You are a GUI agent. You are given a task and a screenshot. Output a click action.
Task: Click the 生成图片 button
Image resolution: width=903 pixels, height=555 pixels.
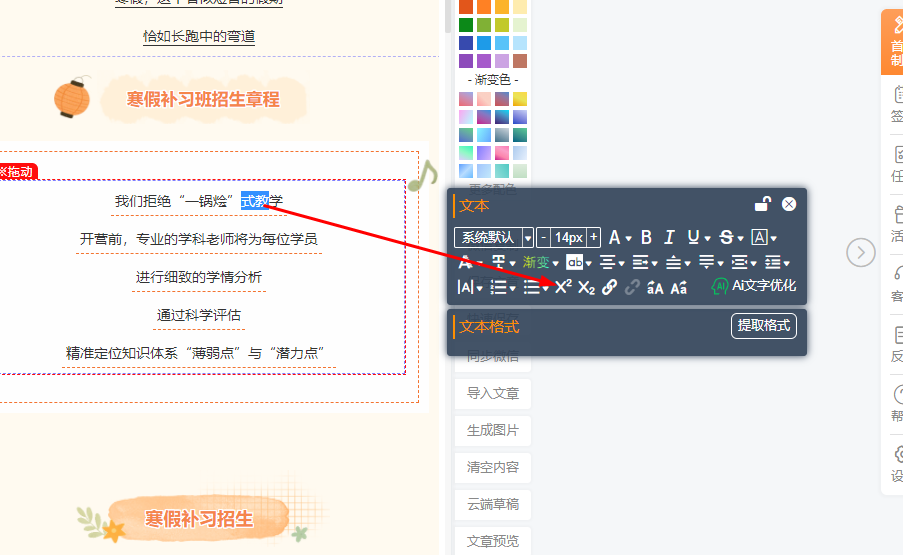(493, 430)
